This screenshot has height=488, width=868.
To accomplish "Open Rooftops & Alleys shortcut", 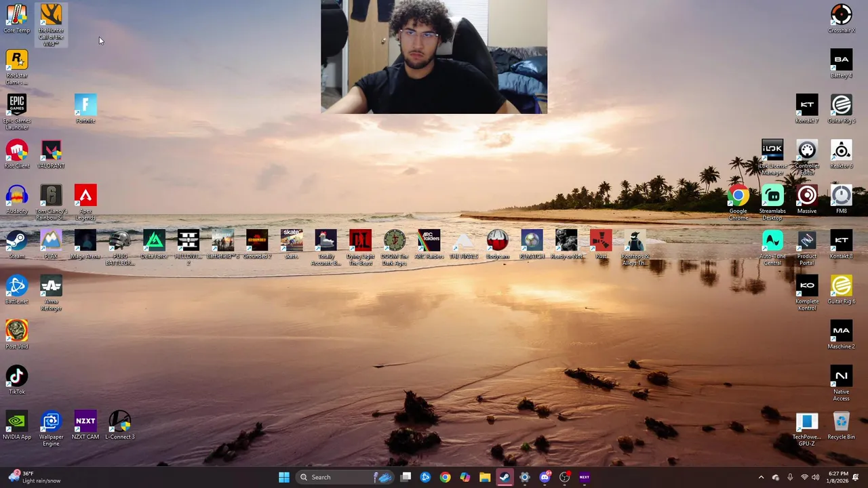I will coord(635,248).
